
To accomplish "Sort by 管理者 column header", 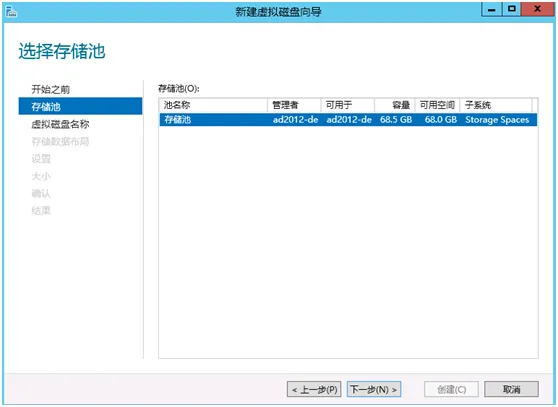I will [294, 105].
